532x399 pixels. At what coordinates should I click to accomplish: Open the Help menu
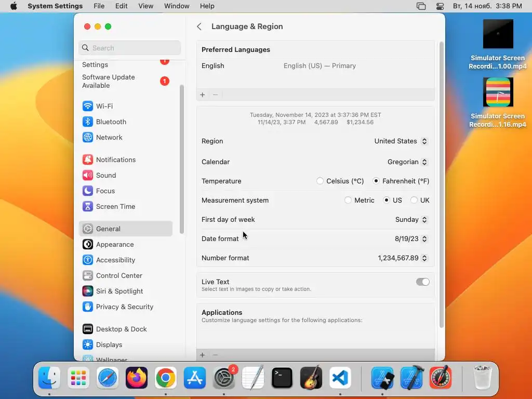(x=207, y=6)
